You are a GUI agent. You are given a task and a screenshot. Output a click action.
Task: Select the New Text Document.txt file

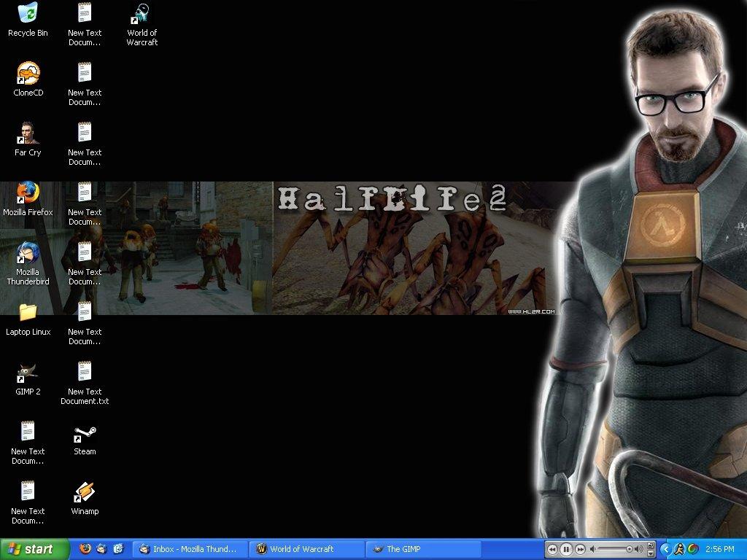[x=85, y=373]
